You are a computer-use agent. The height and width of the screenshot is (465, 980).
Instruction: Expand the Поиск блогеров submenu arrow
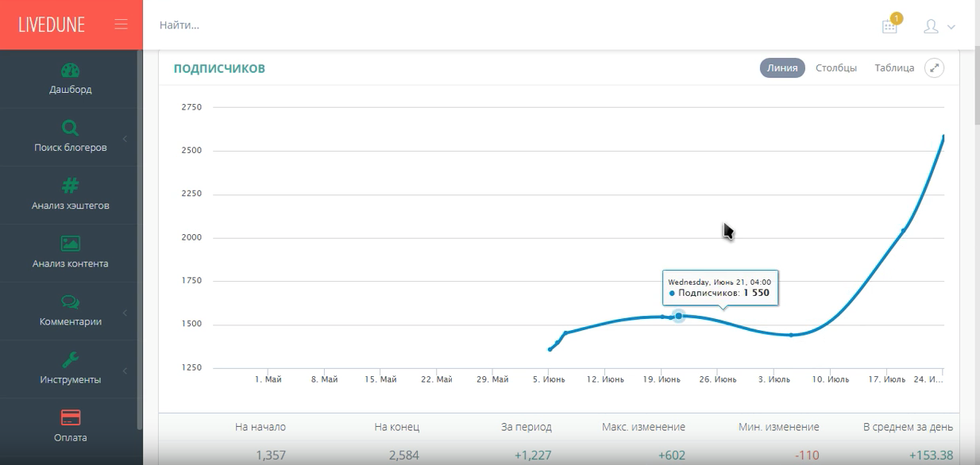coord(125,139)
